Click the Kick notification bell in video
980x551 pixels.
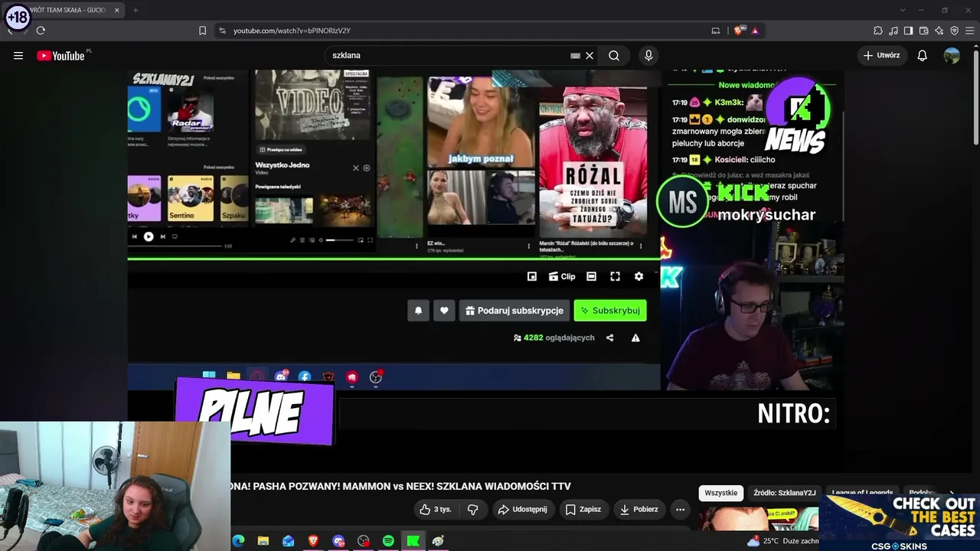tap(418, 310)
